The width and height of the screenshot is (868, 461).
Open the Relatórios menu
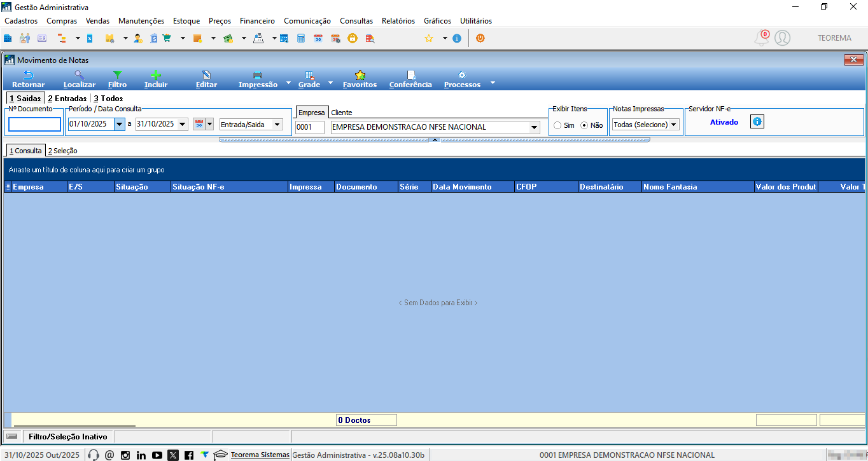point(398,21)
